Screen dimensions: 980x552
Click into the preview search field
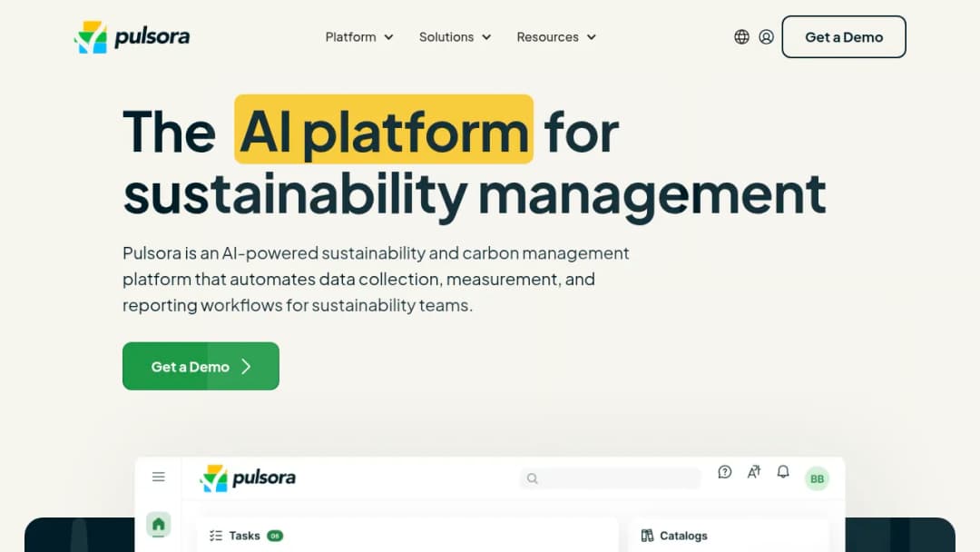[x=610, y=478]
